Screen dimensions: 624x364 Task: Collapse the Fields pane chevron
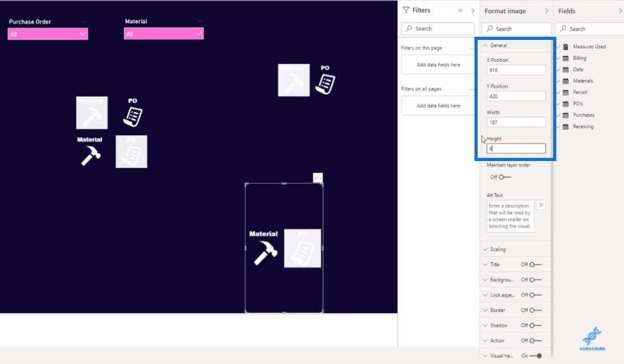pos(620,11)
